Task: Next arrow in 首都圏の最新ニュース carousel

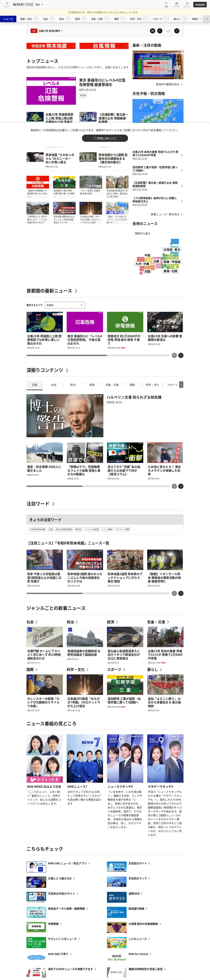Action: point(181,355)
